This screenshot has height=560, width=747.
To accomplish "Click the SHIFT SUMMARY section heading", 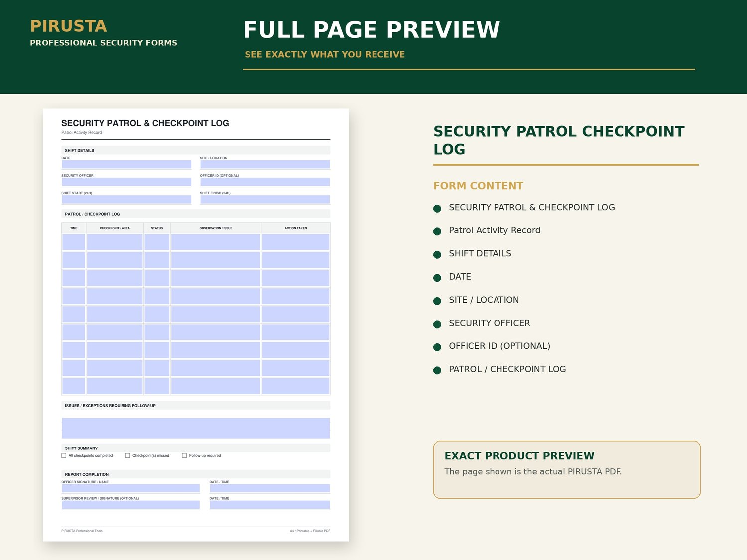I will (x=81, y=448).
